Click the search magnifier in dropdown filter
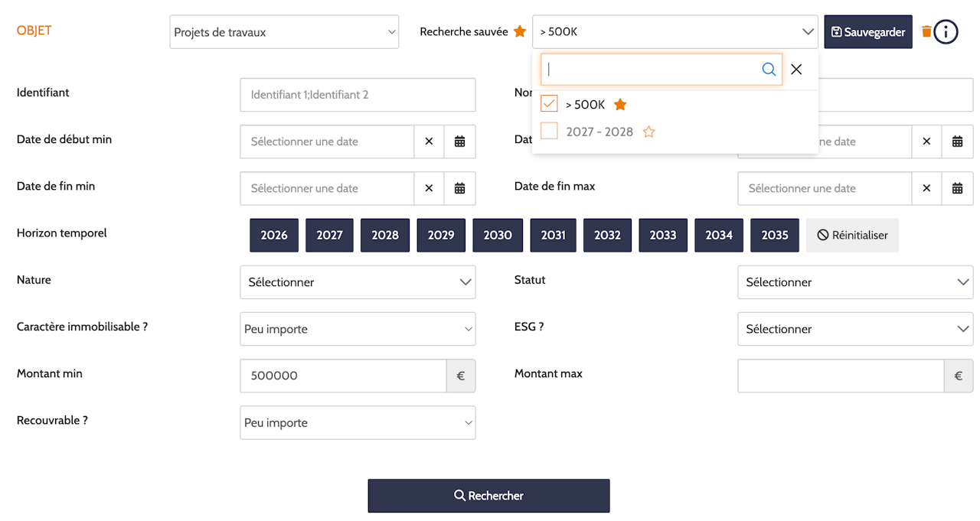The width and height of the screenshot is (980, 521). [x=769, y=70]
